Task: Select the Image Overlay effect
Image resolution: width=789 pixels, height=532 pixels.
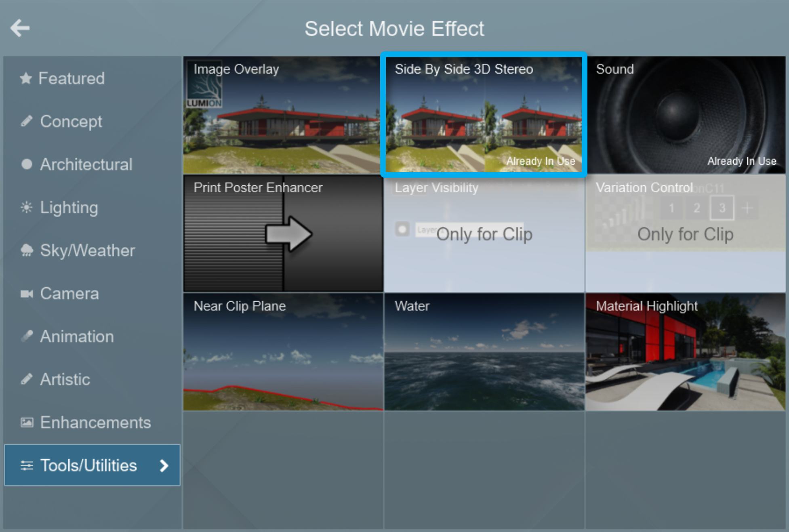Action: [283, 115]
